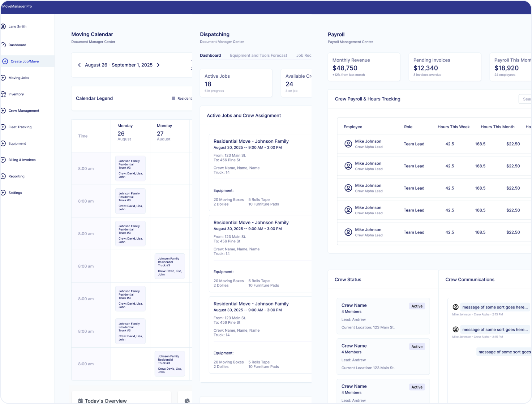Viewport: 532px width, 404px height.
Task: Click the Residential legend color swatch
Action: pos(173,98)
